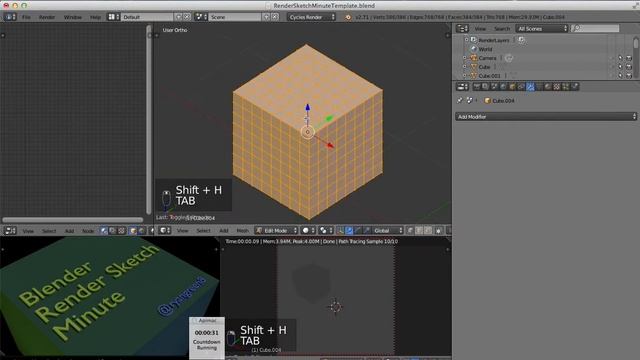Open the Help menu
Viewport: 640px width, 360px height.
[x=95, y=17]
